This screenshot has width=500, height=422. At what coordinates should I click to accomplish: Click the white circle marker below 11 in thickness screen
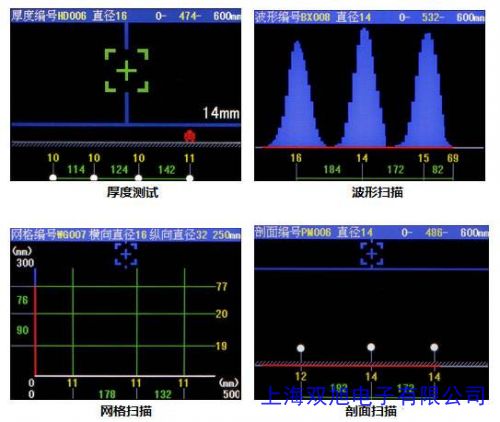190,178
